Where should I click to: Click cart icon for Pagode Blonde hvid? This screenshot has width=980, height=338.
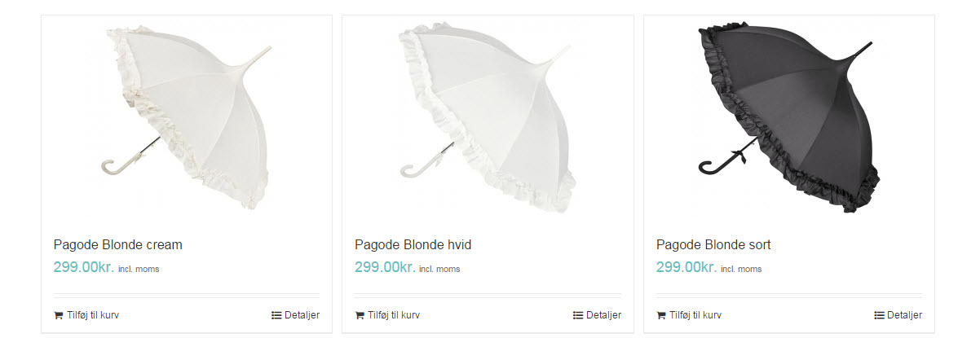pyautogui.click(x=360, y=315)
